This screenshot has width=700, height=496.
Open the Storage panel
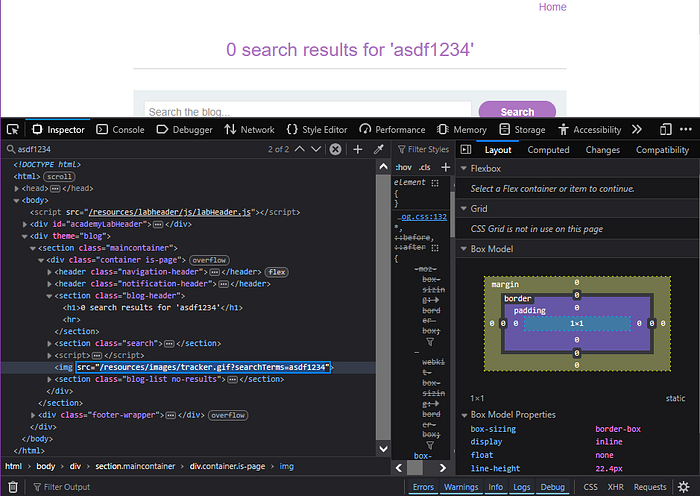pyautogui.click(x=522, y=129)
